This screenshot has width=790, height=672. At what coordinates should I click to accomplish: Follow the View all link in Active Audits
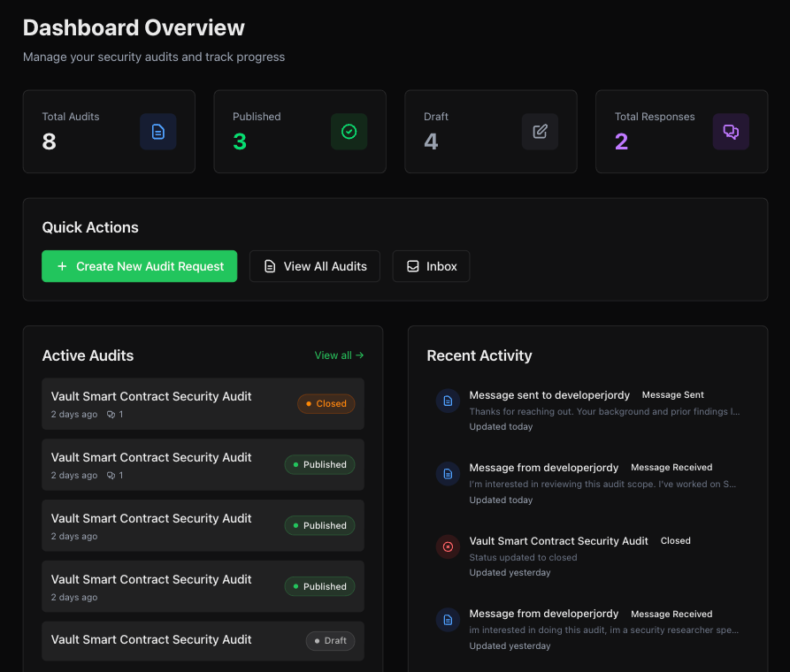pos(339,355)
